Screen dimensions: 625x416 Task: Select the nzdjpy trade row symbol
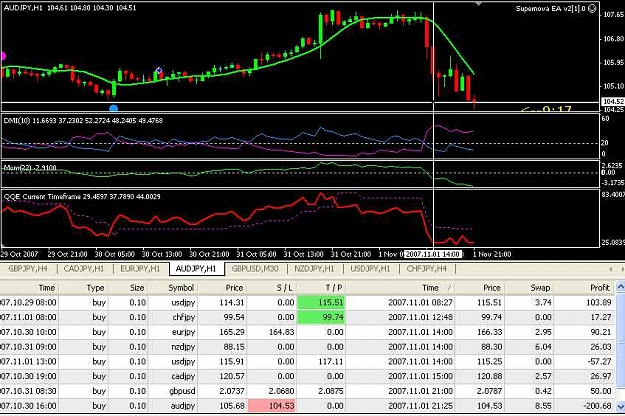point(183,347)
